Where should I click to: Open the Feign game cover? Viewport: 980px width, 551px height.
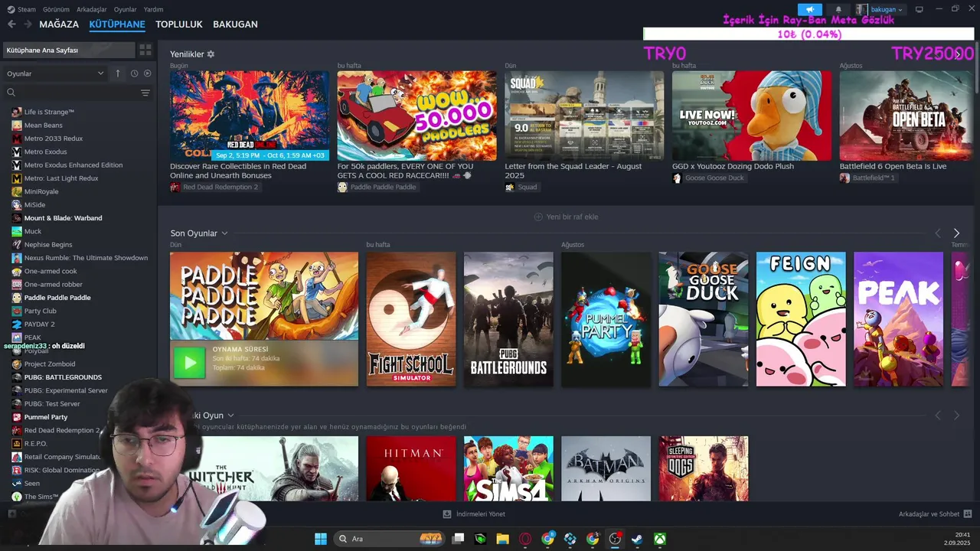tap(801, 319)
